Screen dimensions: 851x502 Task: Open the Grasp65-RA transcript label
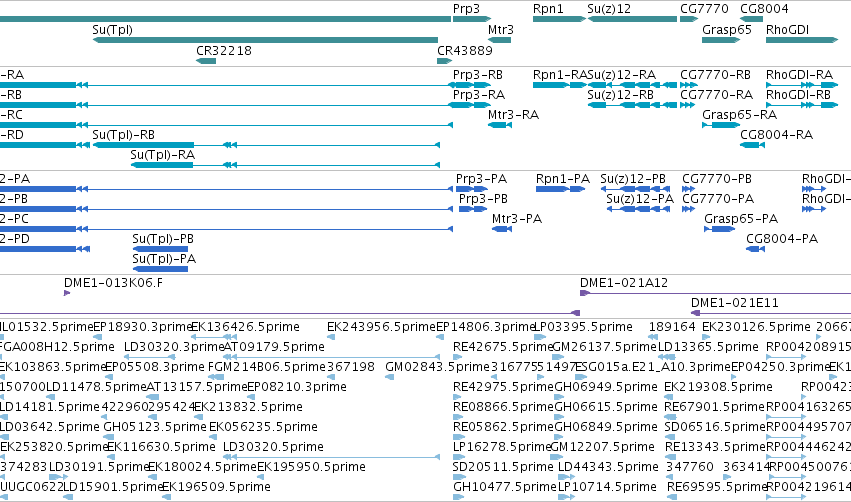739,115
